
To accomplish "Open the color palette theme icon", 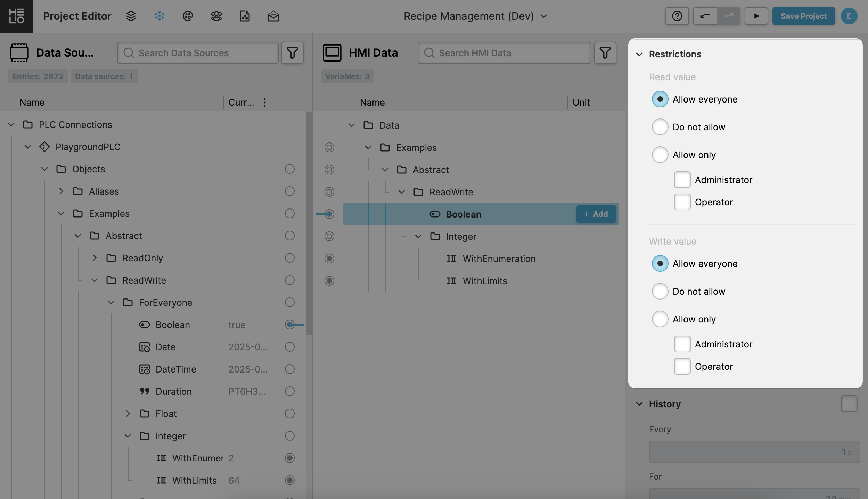I will coord(188,16).
